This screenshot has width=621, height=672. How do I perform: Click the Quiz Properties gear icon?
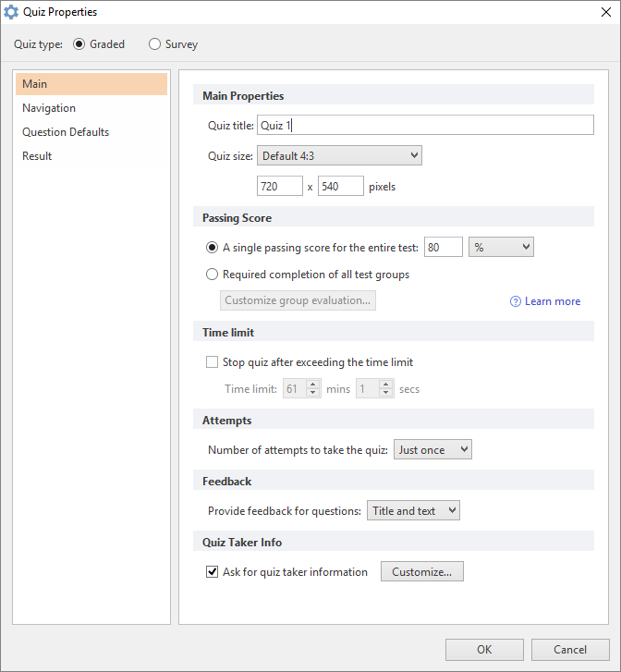click(11, 12)
